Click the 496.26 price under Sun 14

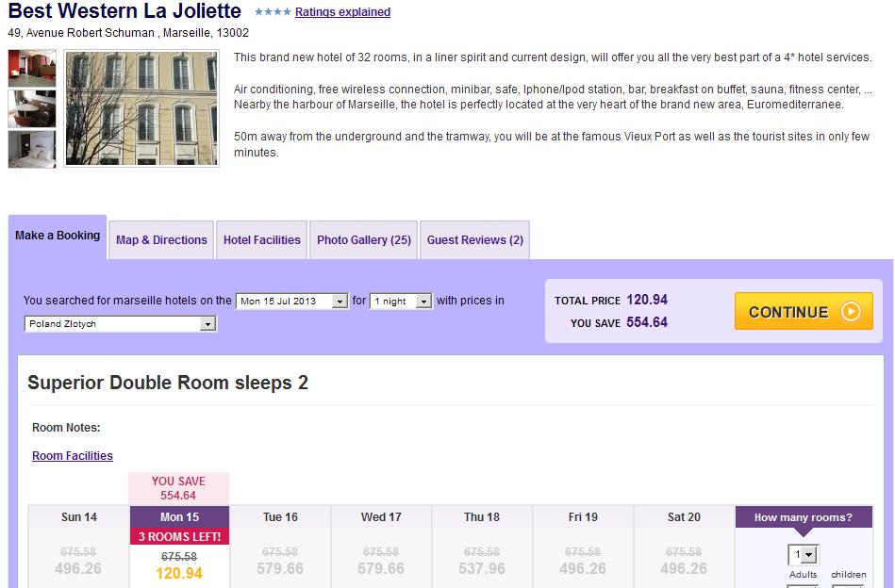pyautogui.click(x=78, y=568)
